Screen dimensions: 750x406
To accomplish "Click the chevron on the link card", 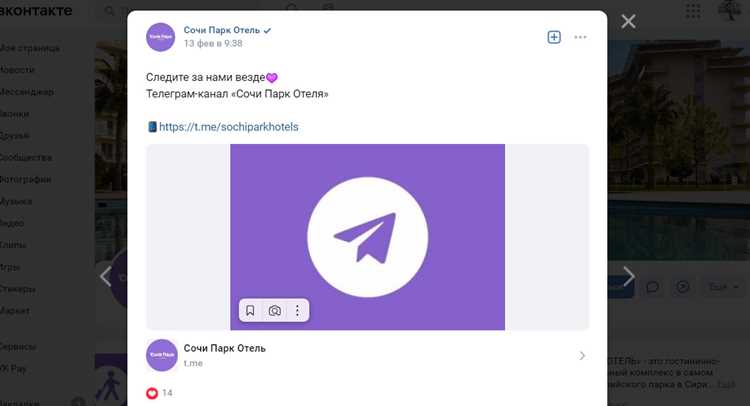I will [x=582, y=356].
